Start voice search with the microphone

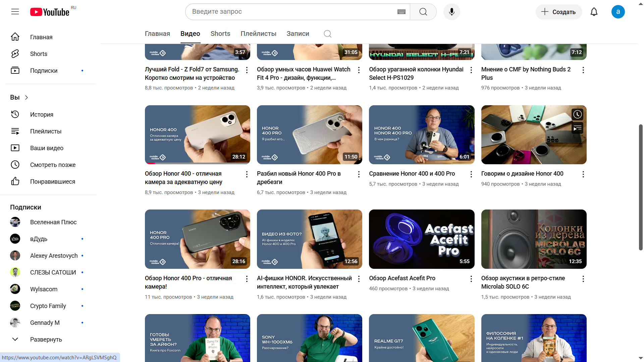pyautogui.click(x=452, y=12)
